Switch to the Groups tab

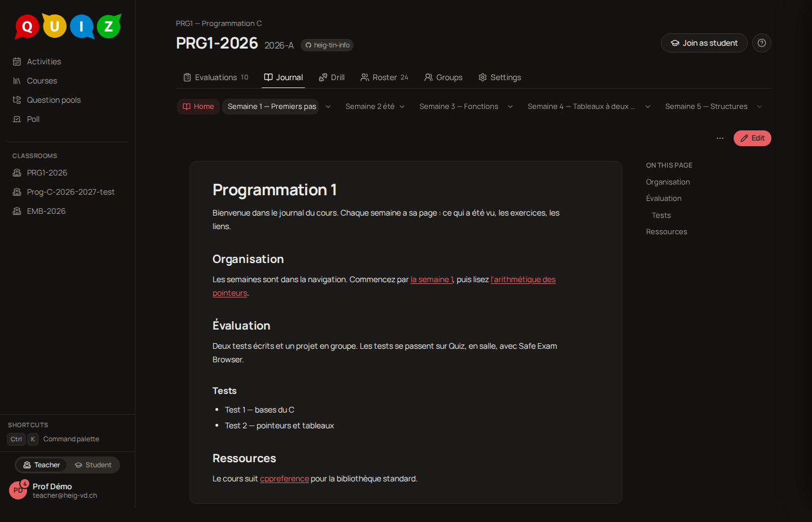point(443,77)
